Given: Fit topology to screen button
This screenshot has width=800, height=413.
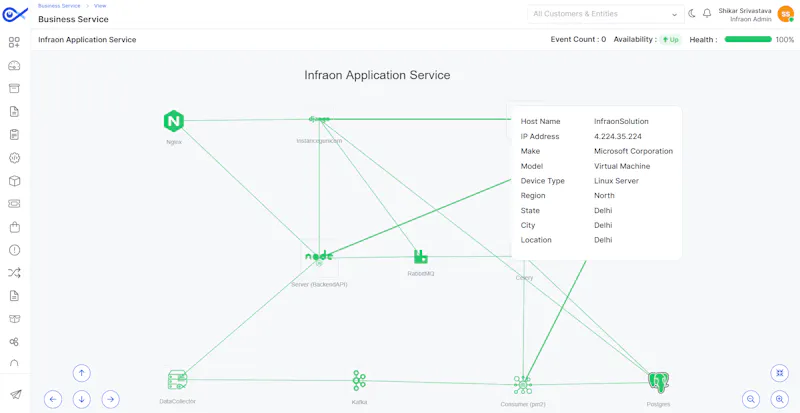Looking at the screenshot, I should click(x=780, y=373).
